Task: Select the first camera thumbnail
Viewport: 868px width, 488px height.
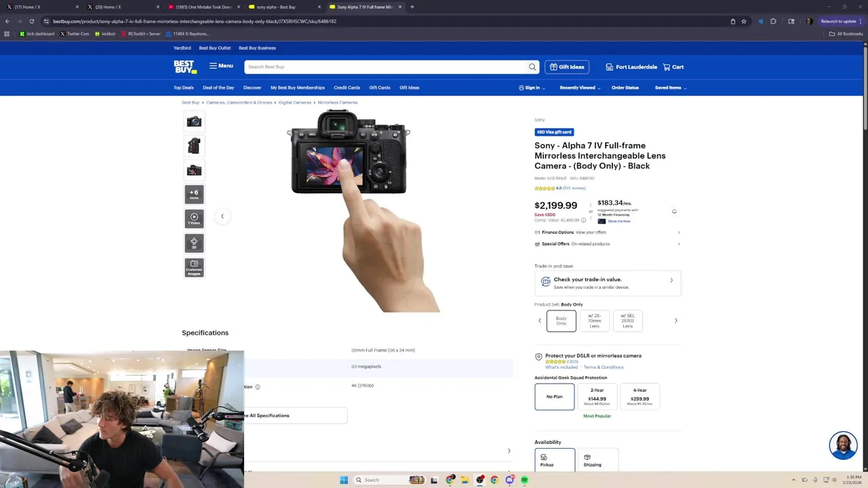Action: pyautogui.click(x=194, y=121)
